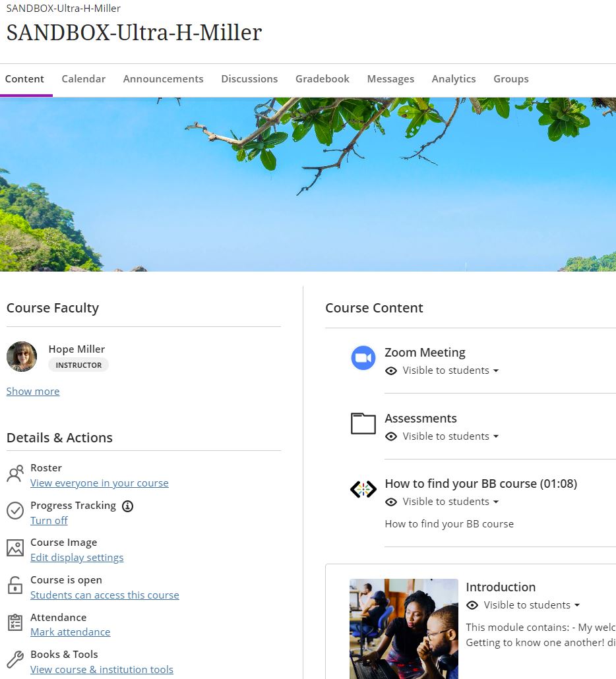Viewport: 616px width, 679px height.
Task: Switch to the Gradebook tab
Action: pos(322,79)
